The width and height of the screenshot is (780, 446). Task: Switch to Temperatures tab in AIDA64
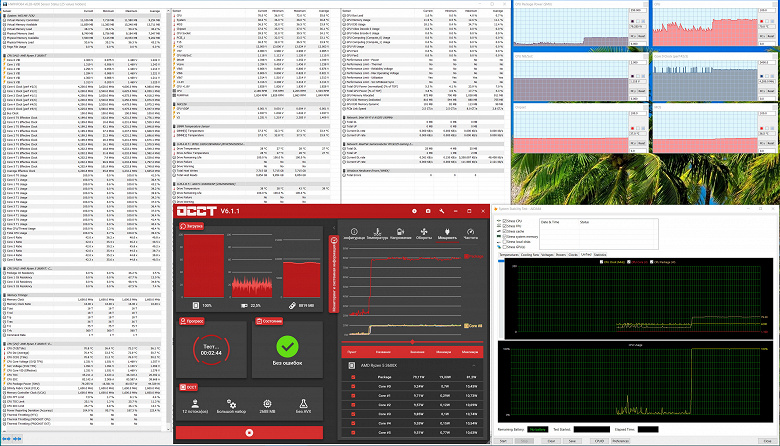[508, 255]
